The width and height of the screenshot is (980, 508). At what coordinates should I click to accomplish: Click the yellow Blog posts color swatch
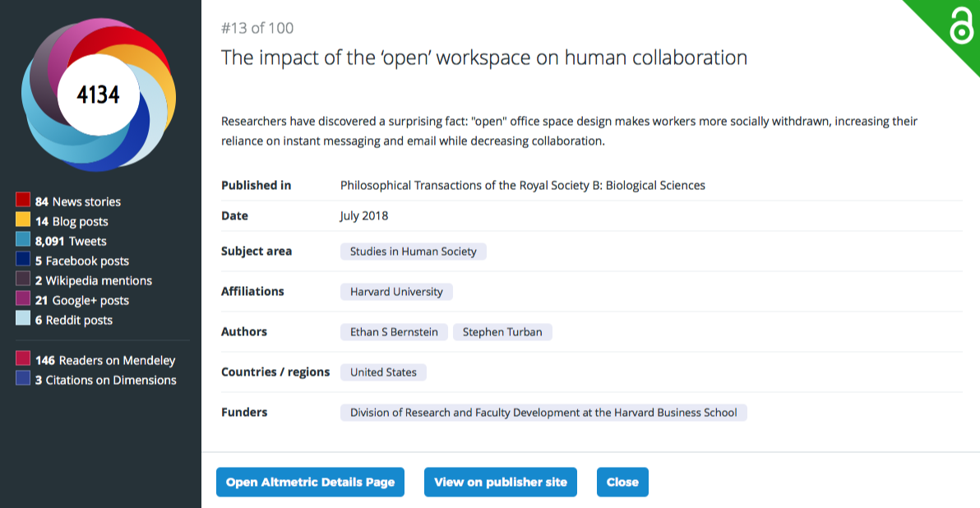coord(23,220)
